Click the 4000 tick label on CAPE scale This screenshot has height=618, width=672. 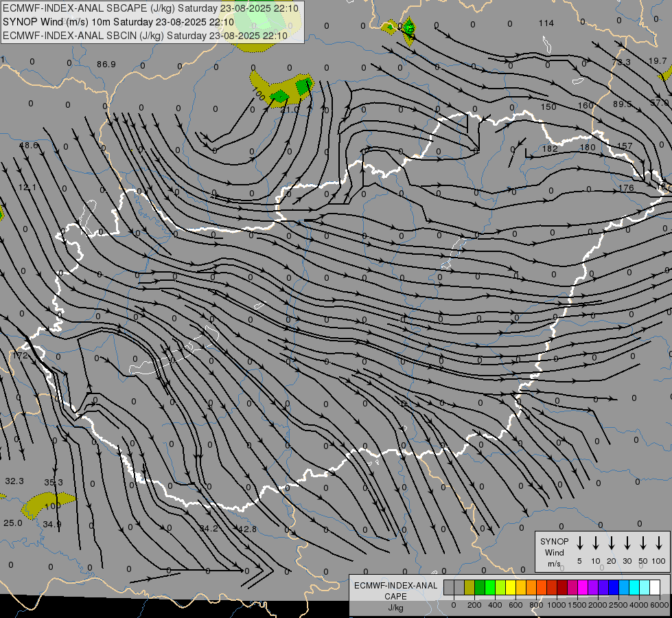(x=639, y=605)
